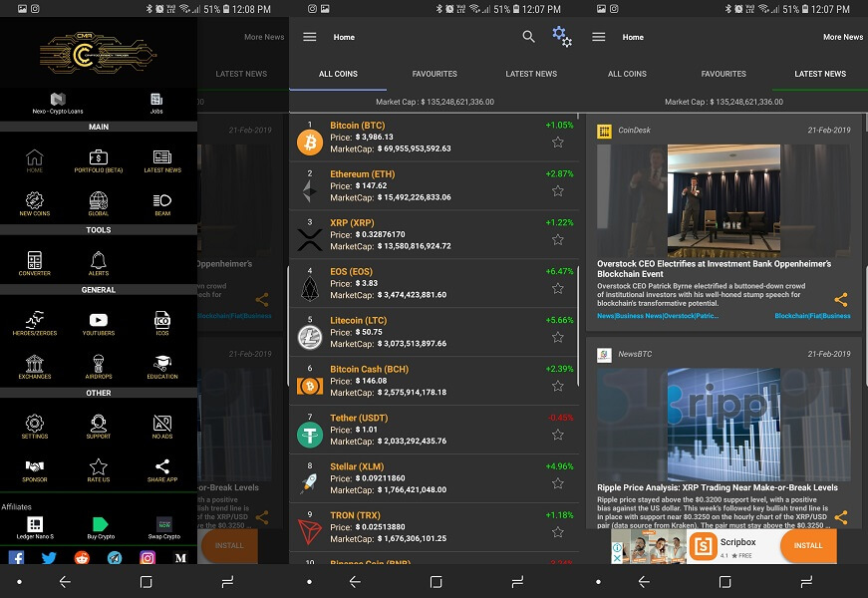This screenshot has height=598, width=868.
Task: Click the search magnifier icon
Action: pos(529,37)
